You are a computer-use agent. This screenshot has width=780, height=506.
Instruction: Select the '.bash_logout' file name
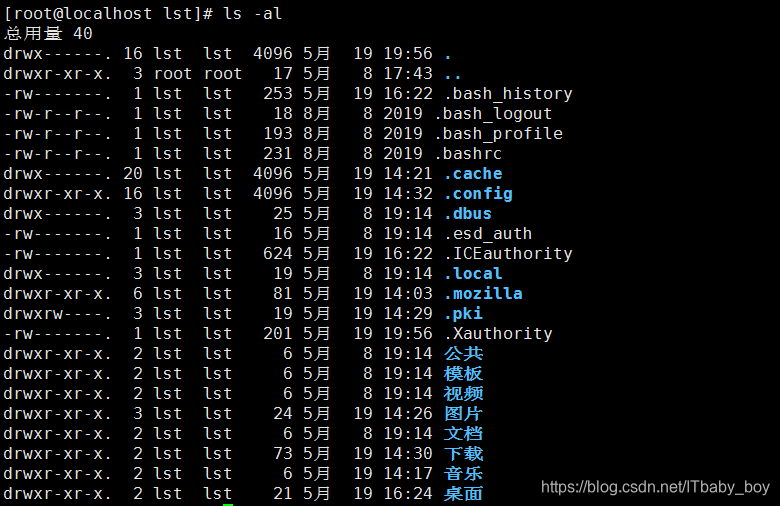[x=493, y=113]
